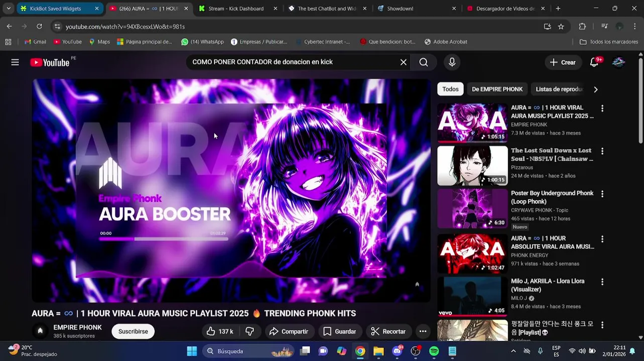
Task: Open the EMPIRE PHONK channel avatar
Action: tap(40, 331)
